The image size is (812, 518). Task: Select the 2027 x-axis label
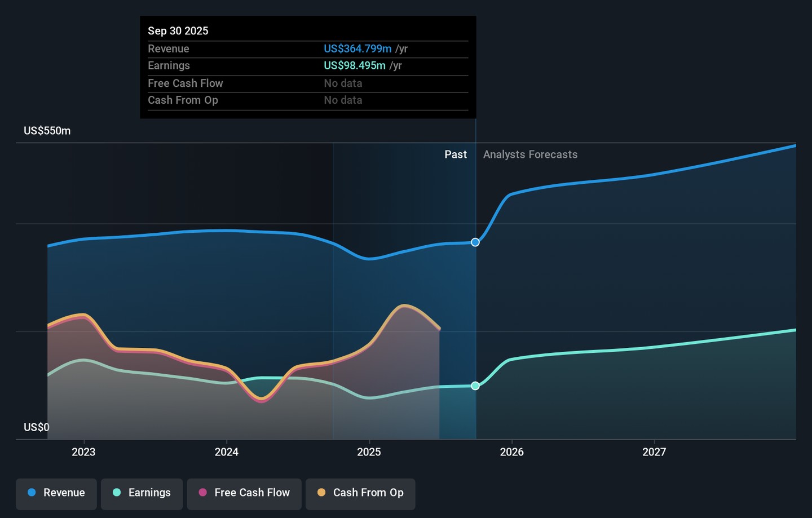(x=654, y=452)
